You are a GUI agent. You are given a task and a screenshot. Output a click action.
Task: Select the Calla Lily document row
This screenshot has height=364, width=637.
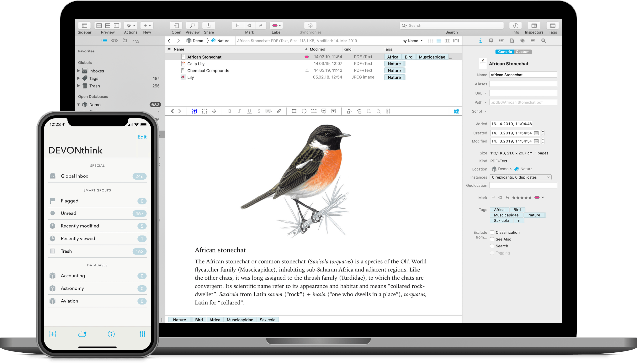pos(314,64)
